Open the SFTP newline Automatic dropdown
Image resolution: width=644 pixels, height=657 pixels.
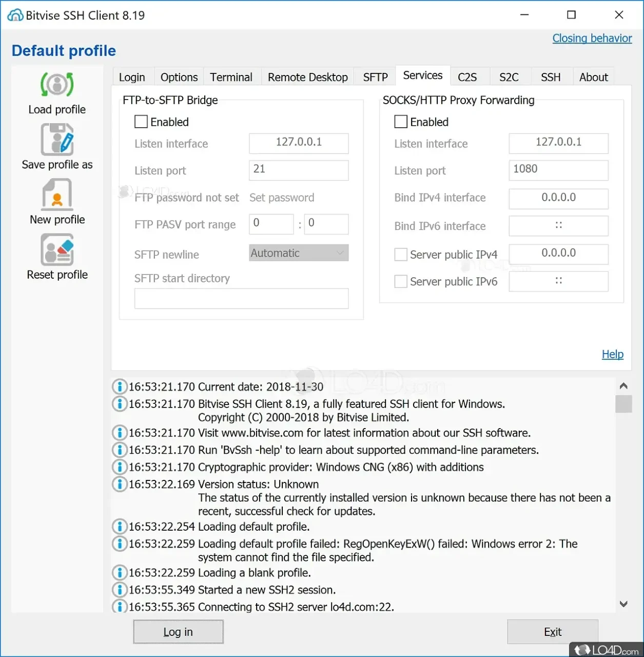pos(299,253)
